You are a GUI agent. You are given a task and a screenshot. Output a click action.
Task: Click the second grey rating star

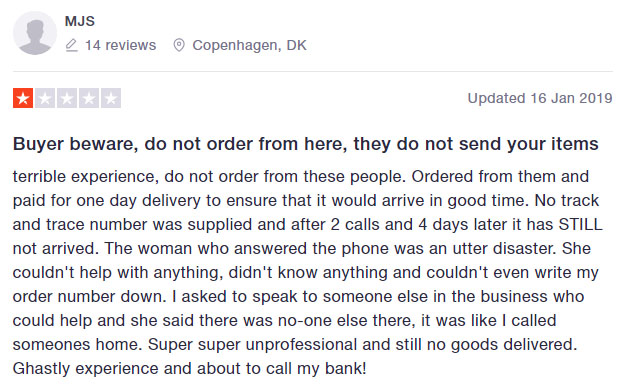pos(45,98)
